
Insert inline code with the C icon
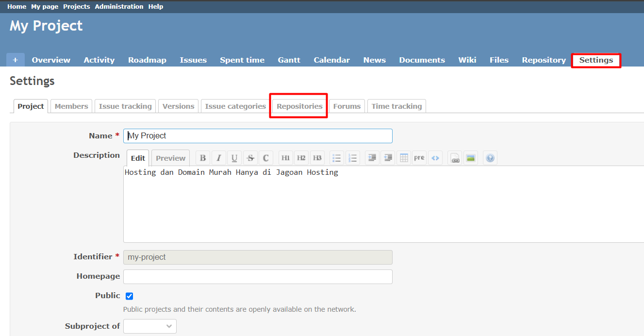[x=266, y=157]
